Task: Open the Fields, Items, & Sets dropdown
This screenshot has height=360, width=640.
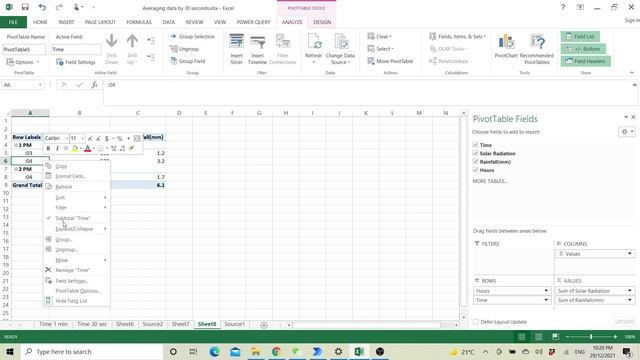Action: (x=458, y=37)
